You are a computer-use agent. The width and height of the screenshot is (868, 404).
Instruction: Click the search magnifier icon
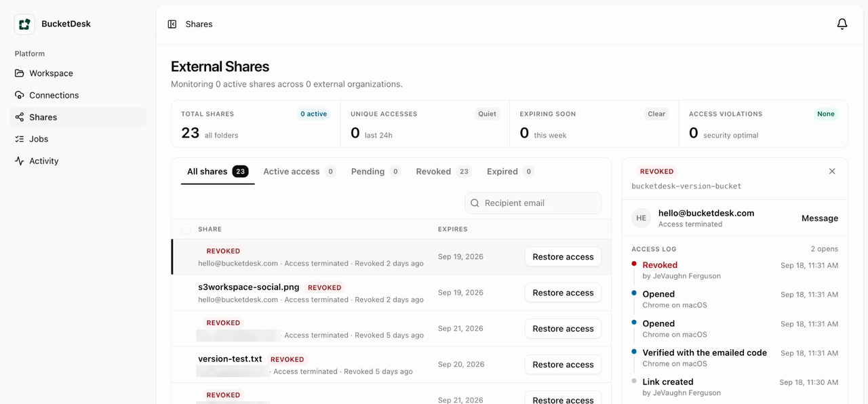(x=475, y=203)
